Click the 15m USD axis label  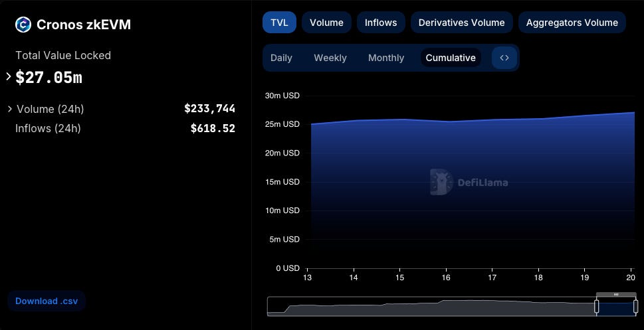[x=282, y=182]
